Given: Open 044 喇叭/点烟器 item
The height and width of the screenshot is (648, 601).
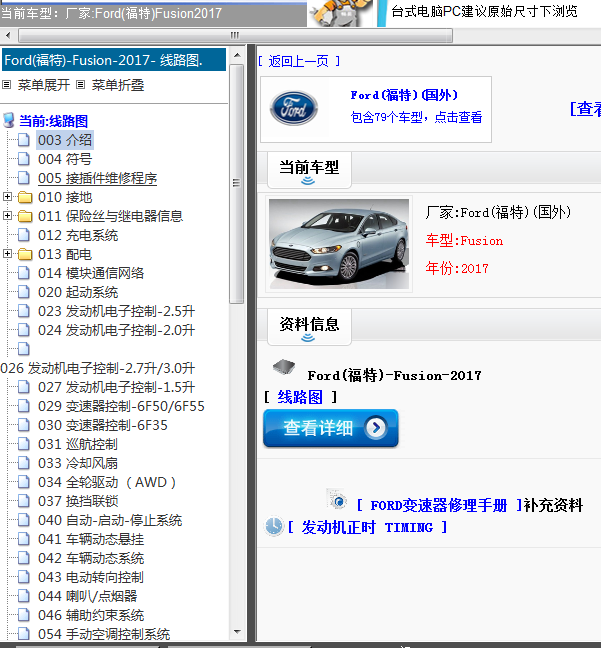Looking at the screenshot, I should click(88, 596).
